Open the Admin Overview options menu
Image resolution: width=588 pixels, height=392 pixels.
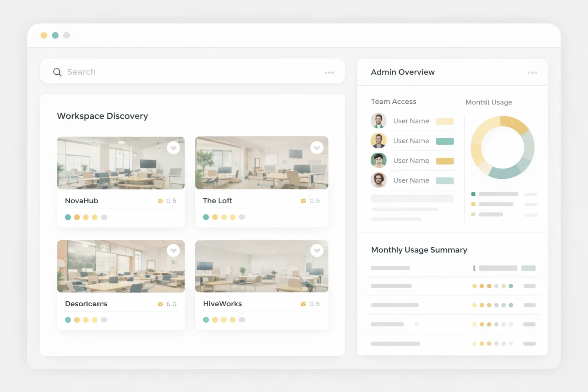[x=533, y=72]
